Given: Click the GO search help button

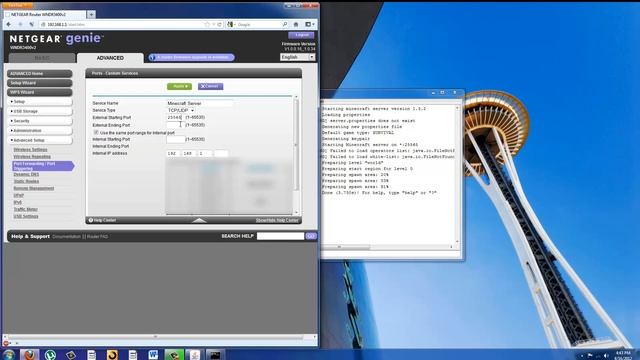Looking at the screenshot, I should pyautogui.click(x=311, y=236).
